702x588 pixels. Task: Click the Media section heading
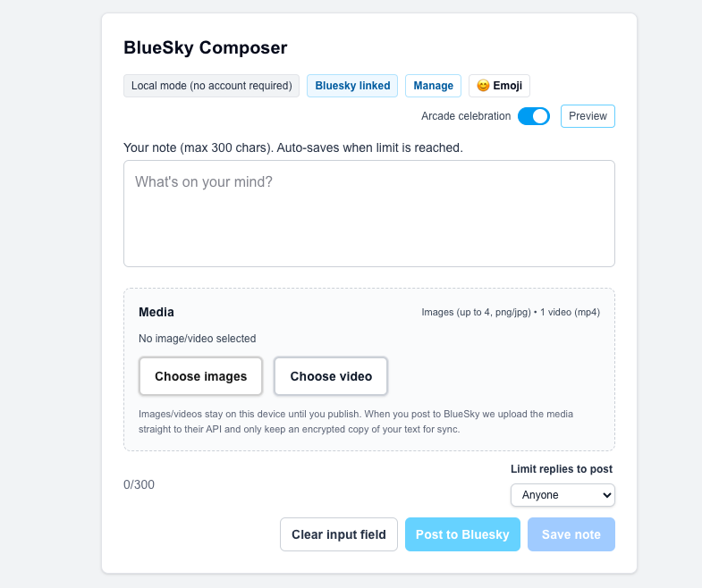point(156,312)
